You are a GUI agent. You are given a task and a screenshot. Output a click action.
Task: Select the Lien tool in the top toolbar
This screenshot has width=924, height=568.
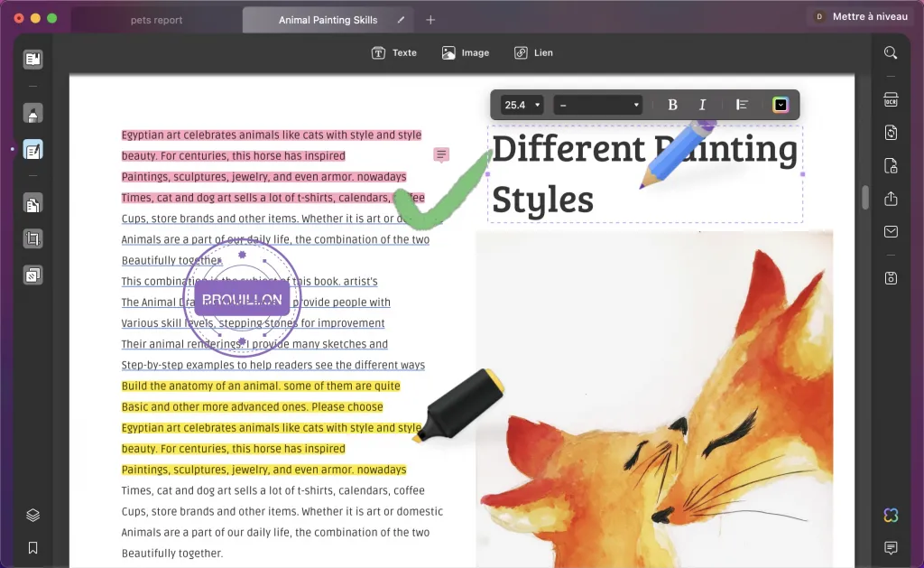click(533, 52)
